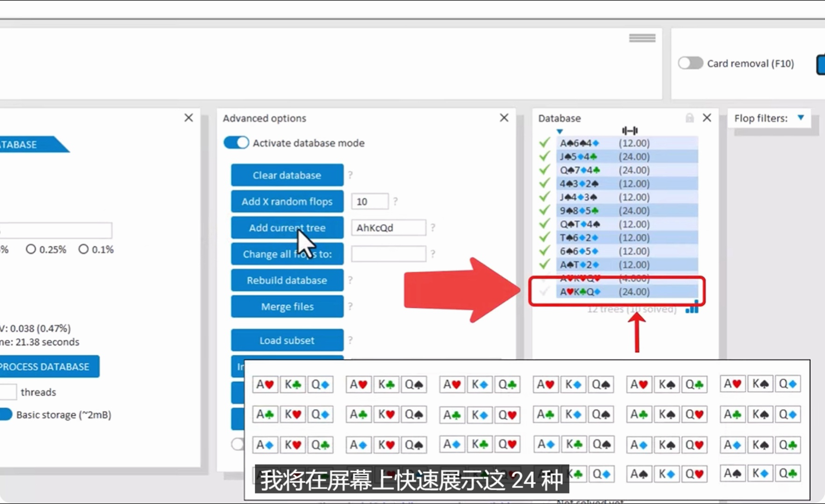The width and height of the screenshot is (825, 504).
Task: Select the QT4 flop row in the Database list
Action: tap(627, 224)
